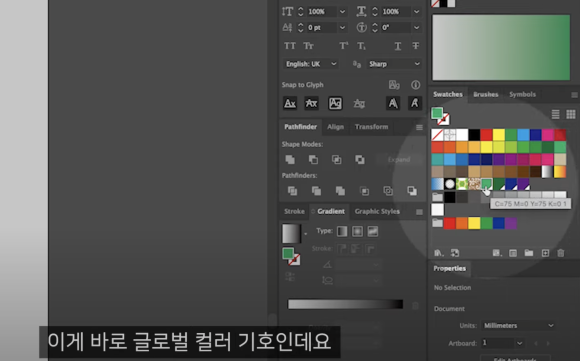The image size is (580, 361).
Task: Switch to the Transform tab
Action: 371,127
